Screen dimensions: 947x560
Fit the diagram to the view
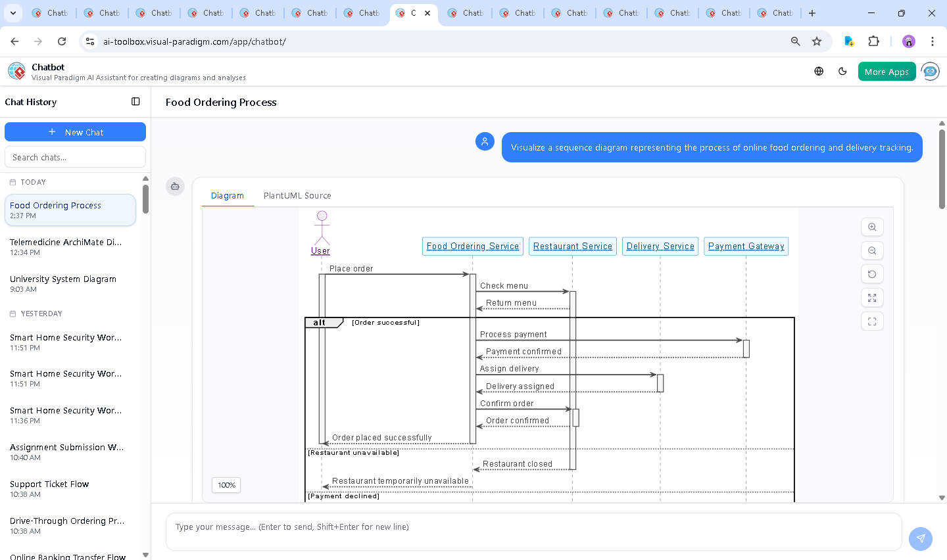(872, 298)
